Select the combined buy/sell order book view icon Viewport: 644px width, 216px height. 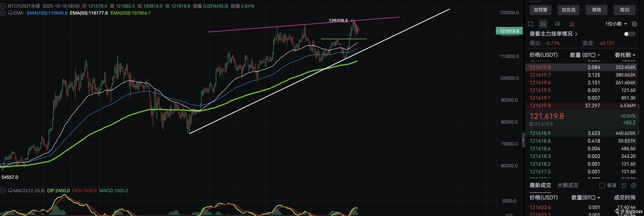click(543, 24)
